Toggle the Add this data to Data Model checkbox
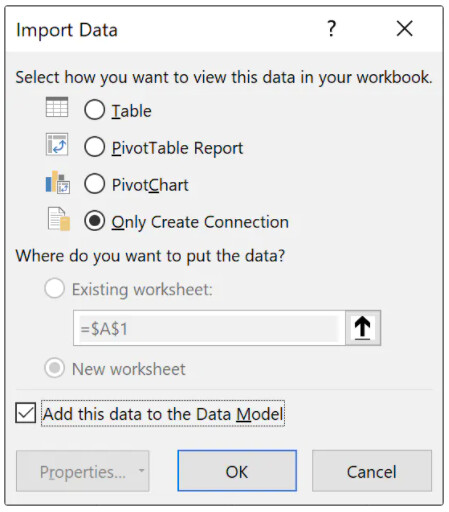This screenshot has height=512, width=449. (26, 413)
